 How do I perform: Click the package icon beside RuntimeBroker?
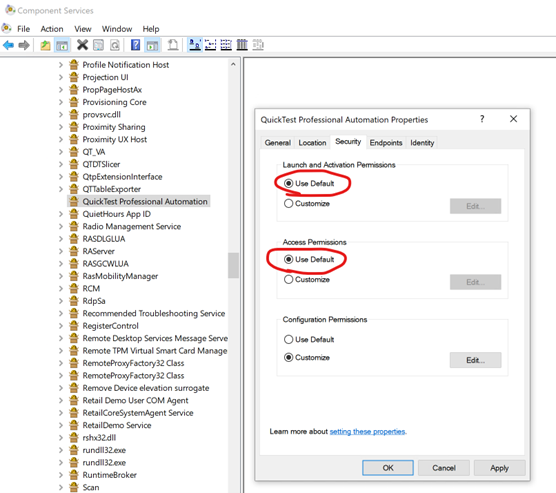pos(73,475)
